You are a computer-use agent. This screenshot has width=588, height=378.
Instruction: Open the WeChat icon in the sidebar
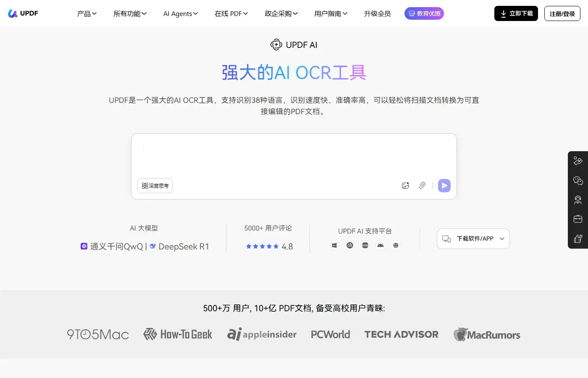[578, 181]
